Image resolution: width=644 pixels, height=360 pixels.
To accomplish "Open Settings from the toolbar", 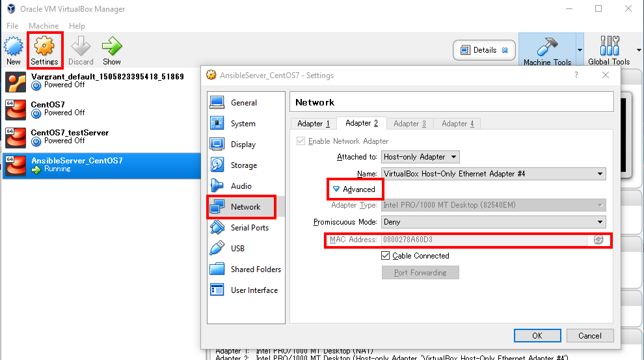I will 44,50.
